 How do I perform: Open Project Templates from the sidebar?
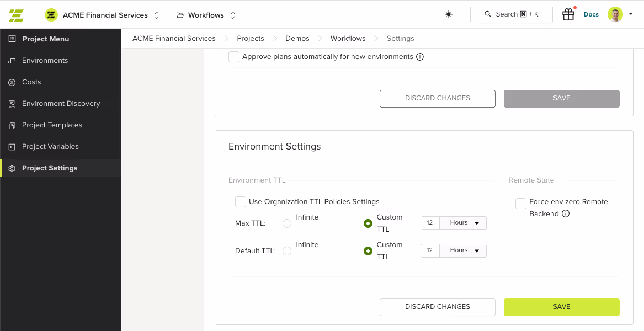52,125
